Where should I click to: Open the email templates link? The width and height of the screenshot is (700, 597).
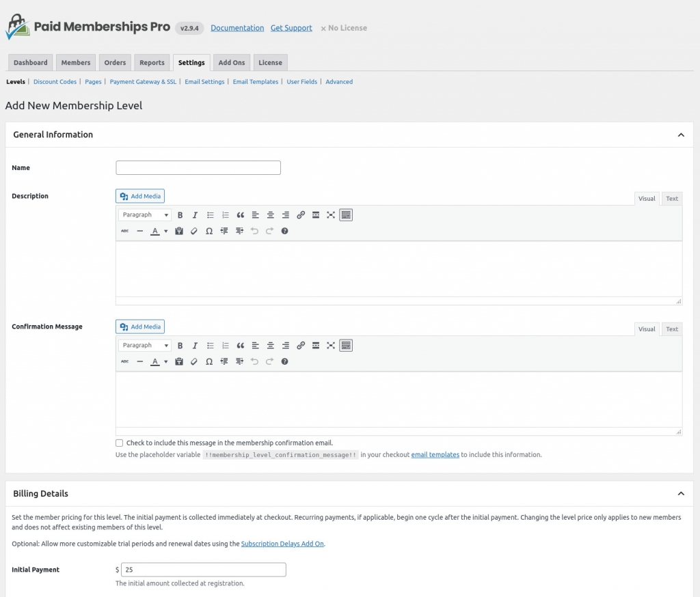click(435, 454)
